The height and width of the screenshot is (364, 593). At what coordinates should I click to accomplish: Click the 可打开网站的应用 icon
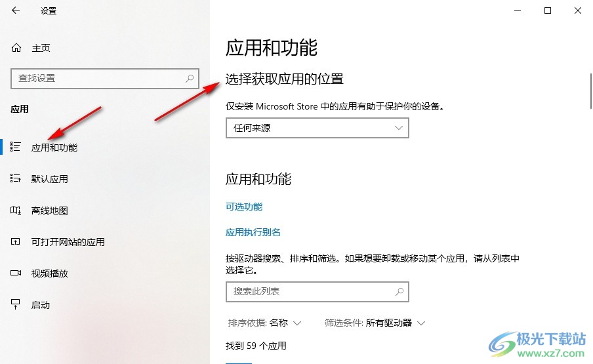(x=16, y=241)
